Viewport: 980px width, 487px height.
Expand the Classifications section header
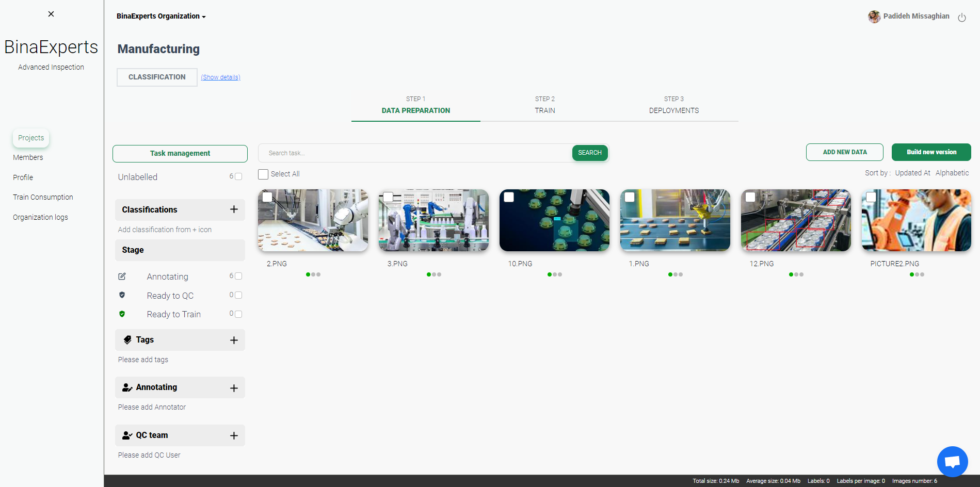[x=180, y=209]
